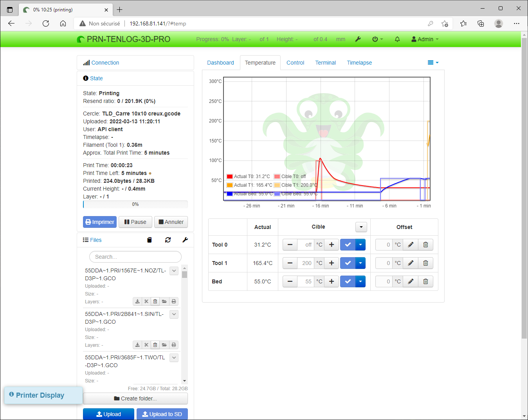Confirm Tool 0 target temperature with checkmark
Image resolution: width=528 pixels, height=420 pixels.
coord(348,245)
